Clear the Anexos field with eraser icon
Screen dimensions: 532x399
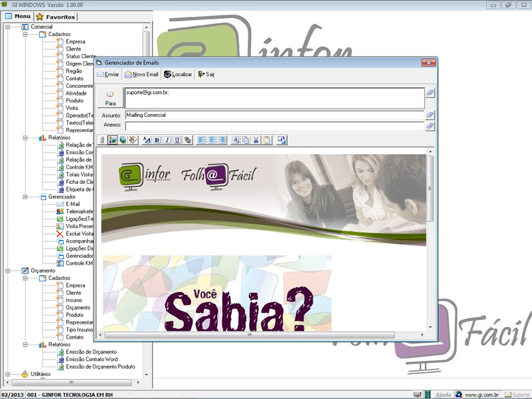point(430,126)
